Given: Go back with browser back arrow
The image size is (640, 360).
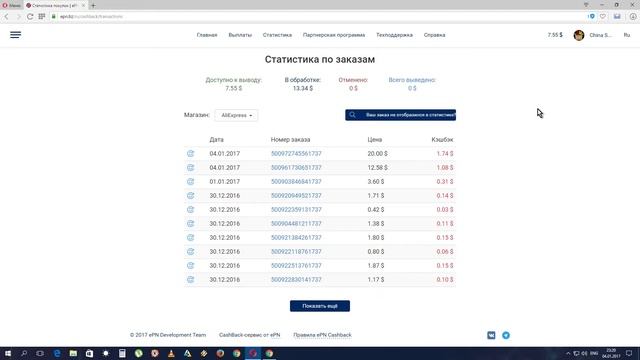Looking at the screenshot, I should pos(7,17).
